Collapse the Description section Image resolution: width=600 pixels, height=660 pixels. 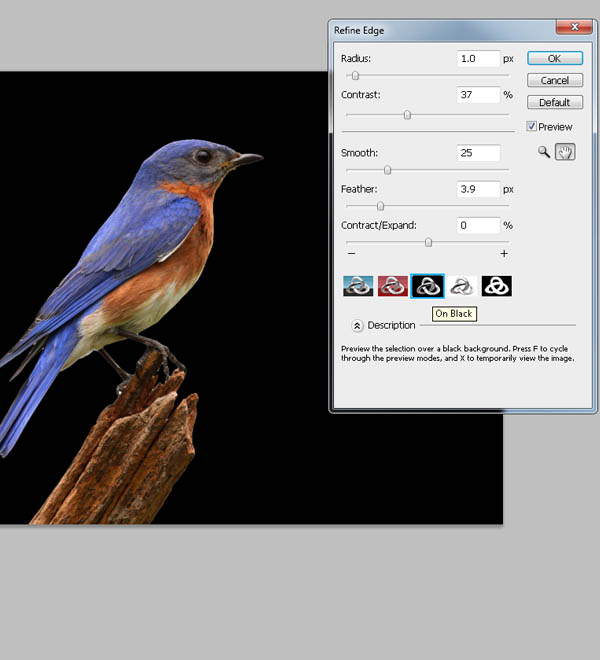357,325
